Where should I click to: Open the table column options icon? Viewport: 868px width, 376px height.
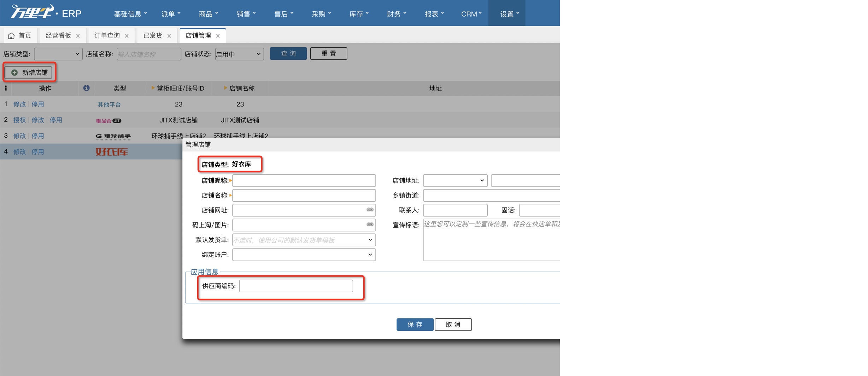pos(6,88)
